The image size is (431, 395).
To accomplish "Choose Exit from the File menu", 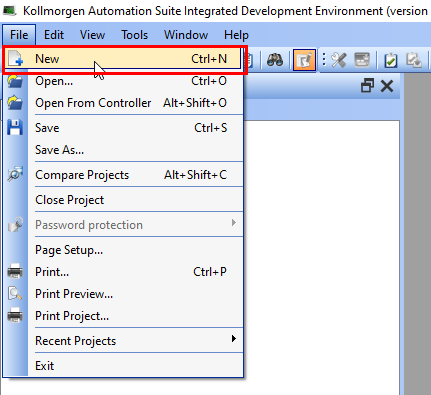I will pyautogui.click(x=123, y=366).
